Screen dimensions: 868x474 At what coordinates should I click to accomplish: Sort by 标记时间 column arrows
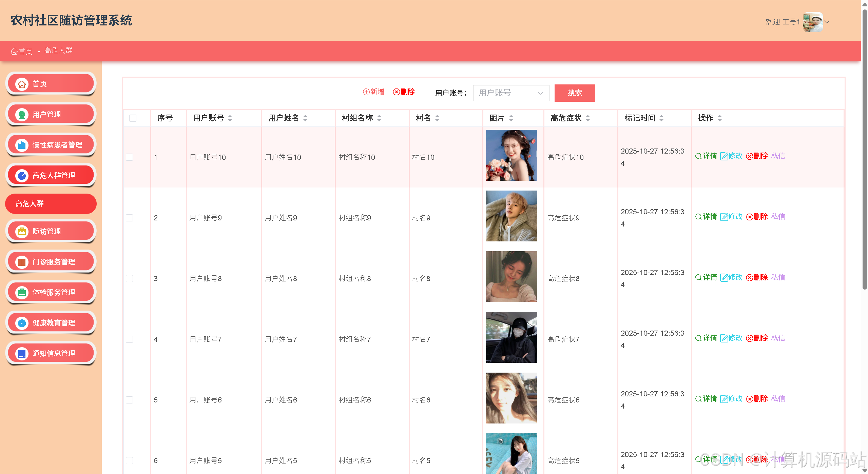tap(661, 118)
